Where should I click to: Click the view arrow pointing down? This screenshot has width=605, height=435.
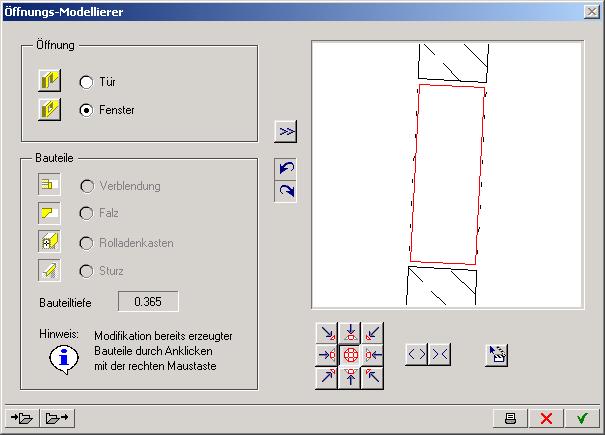(x=350, y=333)
